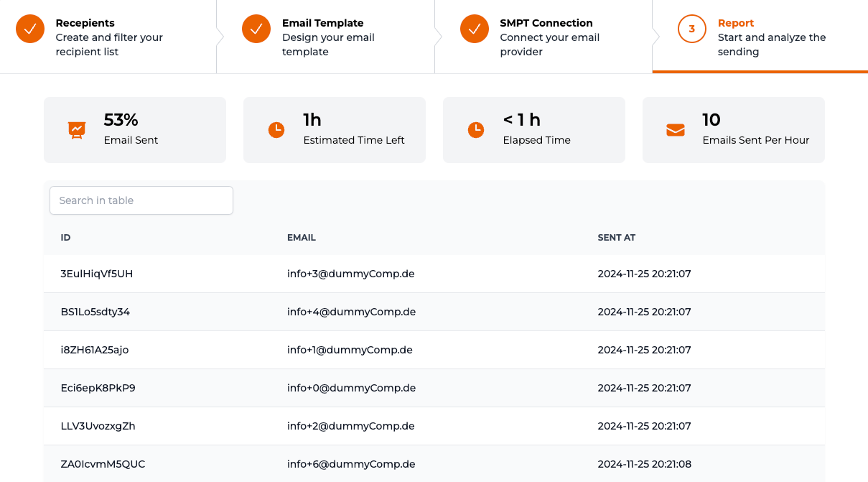The height and width of the screenshot is (482, 868).
Task: Click the Search in table field
Action: tap(141, 200)
